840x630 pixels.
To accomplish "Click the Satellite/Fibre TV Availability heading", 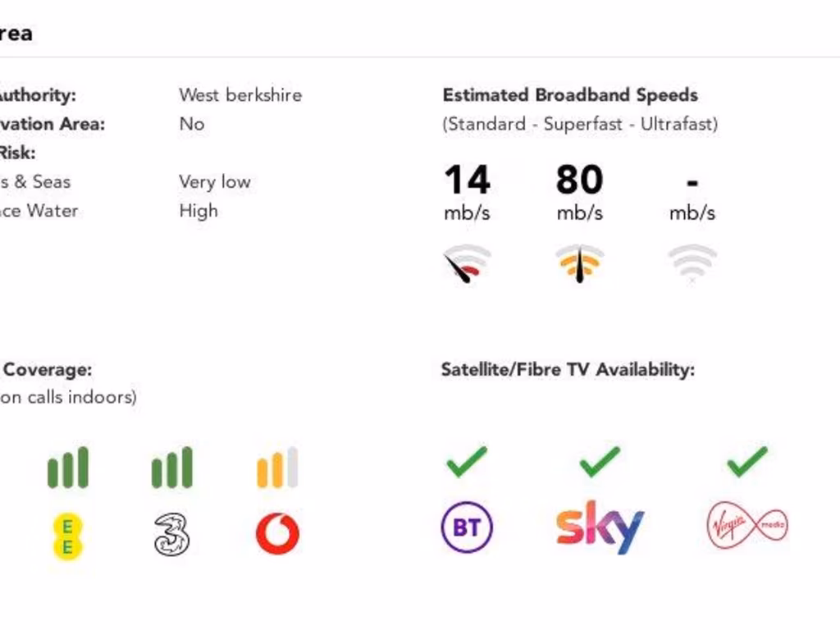I will click(568, 370).
